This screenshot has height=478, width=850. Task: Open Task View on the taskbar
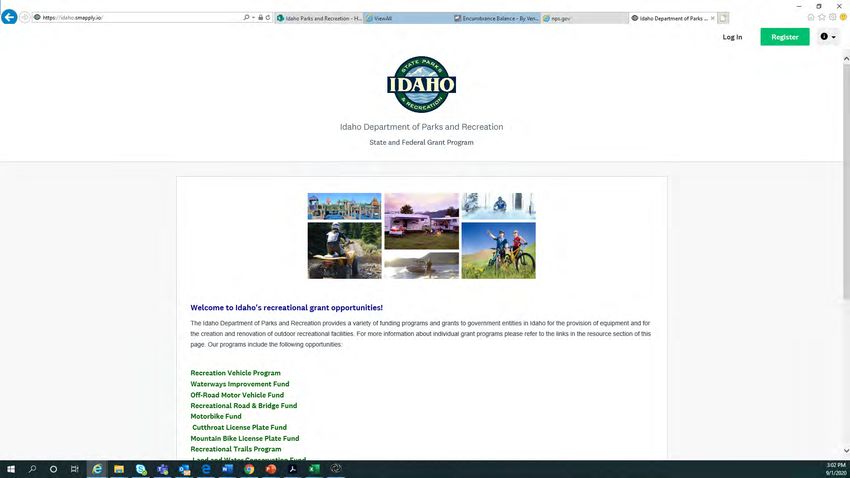click(x=75, y=469)
